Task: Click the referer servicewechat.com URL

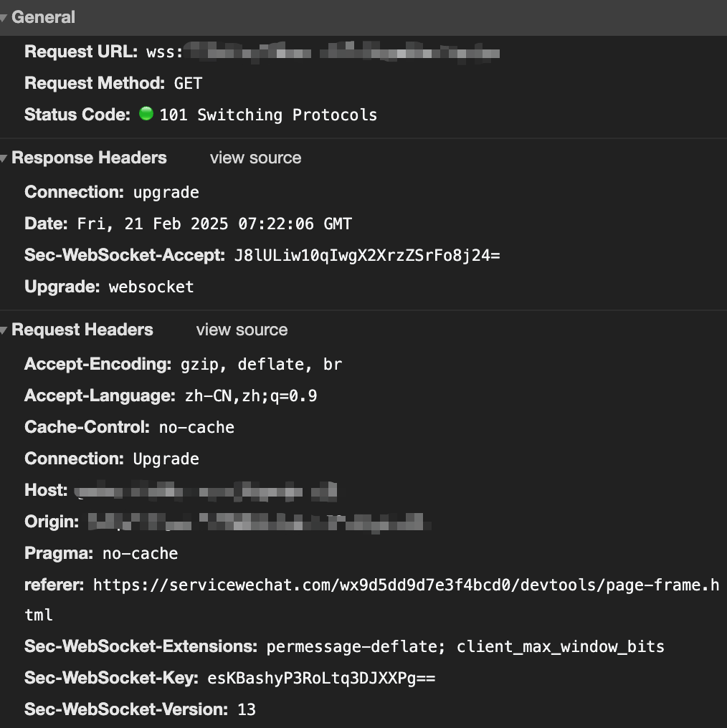Action: coord(406,585)
